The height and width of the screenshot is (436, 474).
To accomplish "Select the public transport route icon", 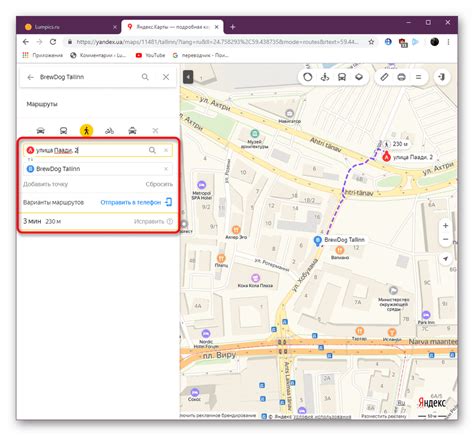I will coord(63,131).
